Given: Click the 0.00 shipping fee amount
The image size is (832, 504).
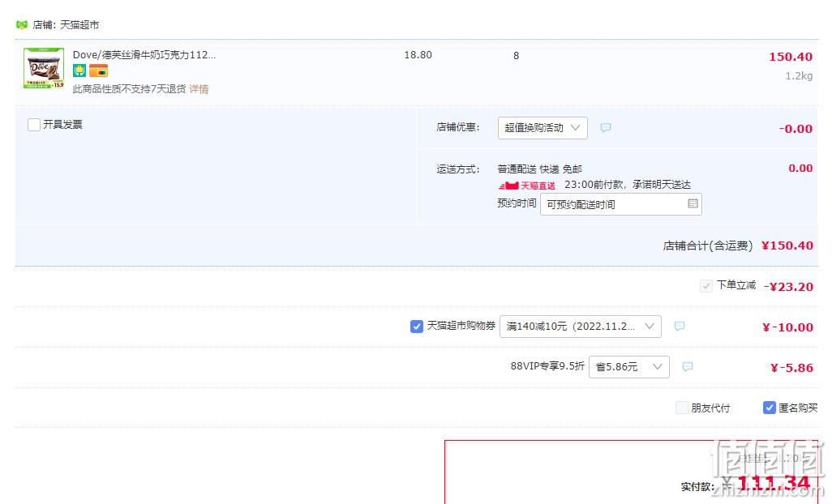Looking at the screenshot, I should (800, 169).
